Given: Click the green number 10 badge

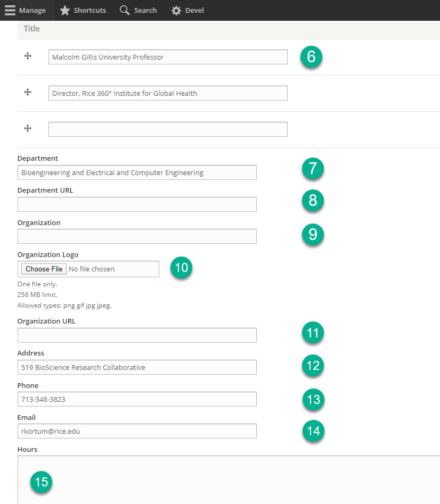Looking at the screenshot, I should coord(182,267).
